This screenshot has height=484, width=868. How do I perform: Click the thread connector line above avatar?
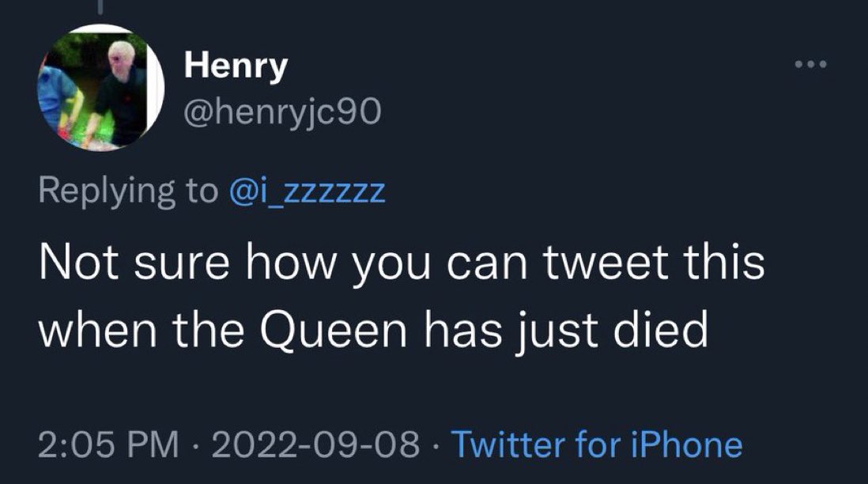click(100, 8)
